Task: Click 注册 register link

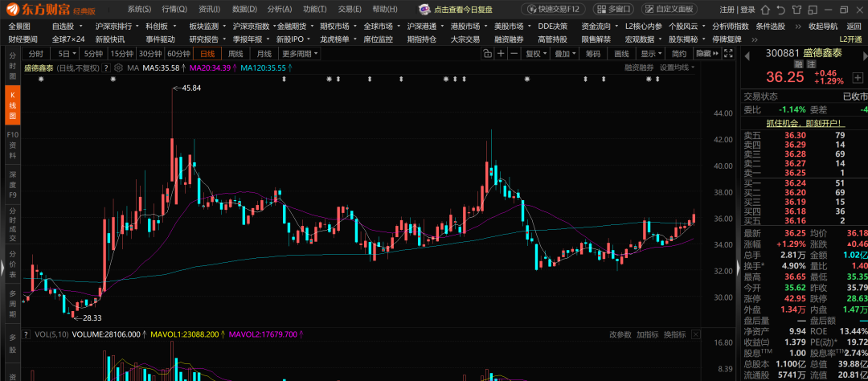Action: click(727, 10)
